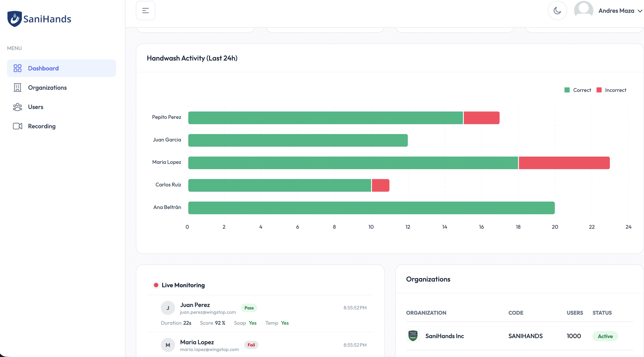Click the Juan Garcia chart label
This screenshot has height=357, width=644.
(167, 140)
